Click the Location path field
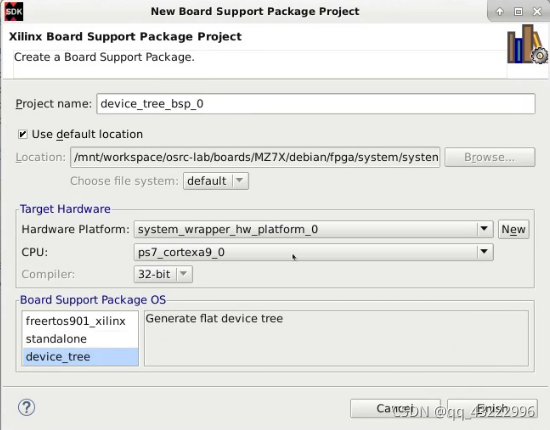 [x=255, y=157]
